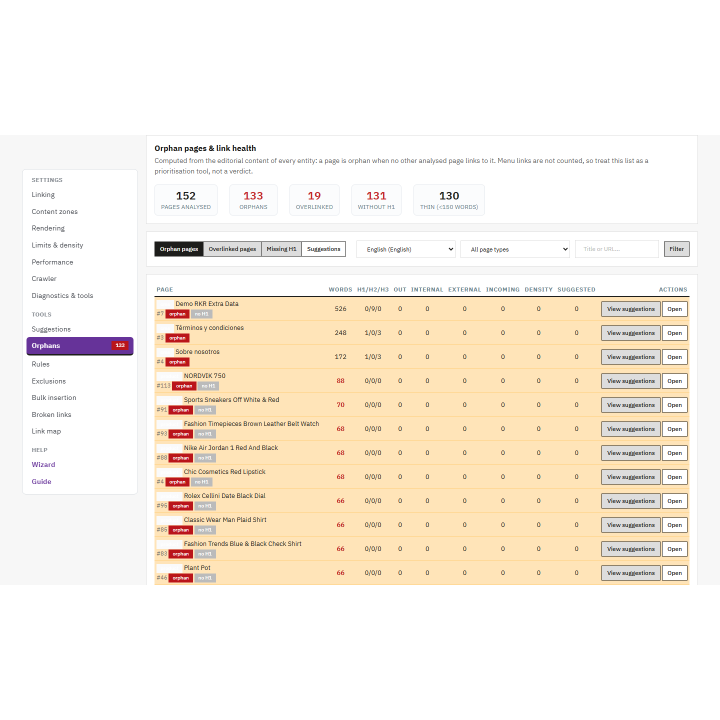Open the English (English) language dropdown
The image size is (720, 720).
coord(406,249)
